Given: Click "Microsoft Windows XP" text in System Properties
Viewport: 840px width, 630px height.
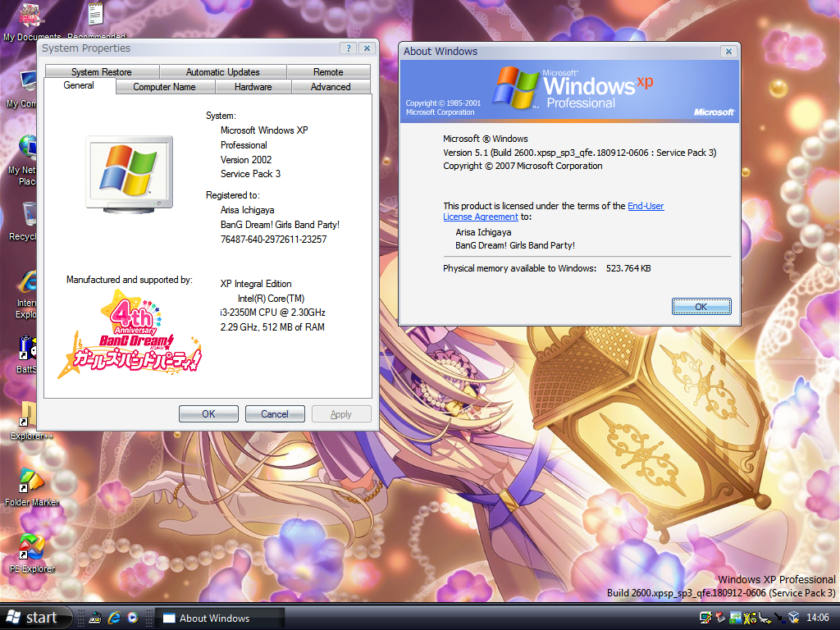Looking at the screenshot, I should pyautogui.click(x=264, y=130).
